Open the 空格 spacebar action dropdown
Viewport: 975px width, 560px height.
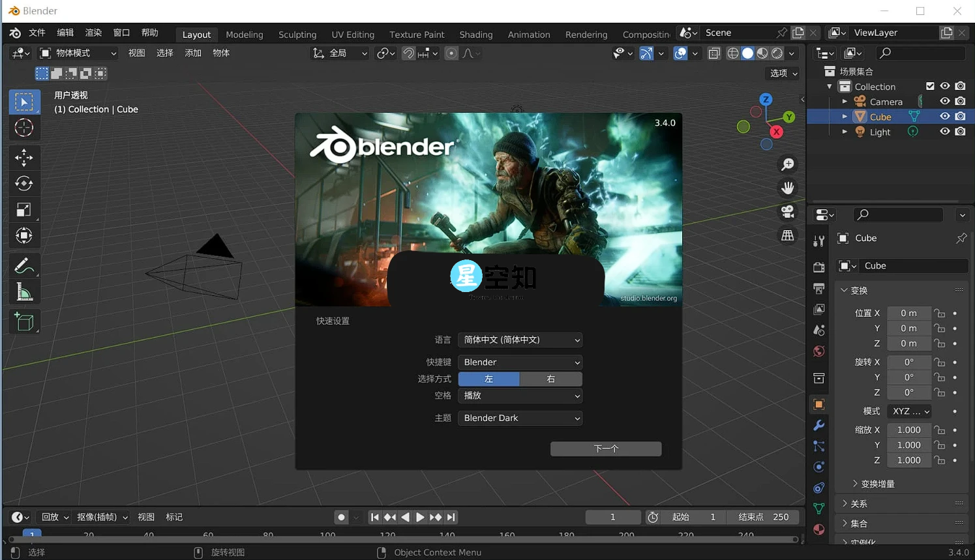[x=520, y=395]
